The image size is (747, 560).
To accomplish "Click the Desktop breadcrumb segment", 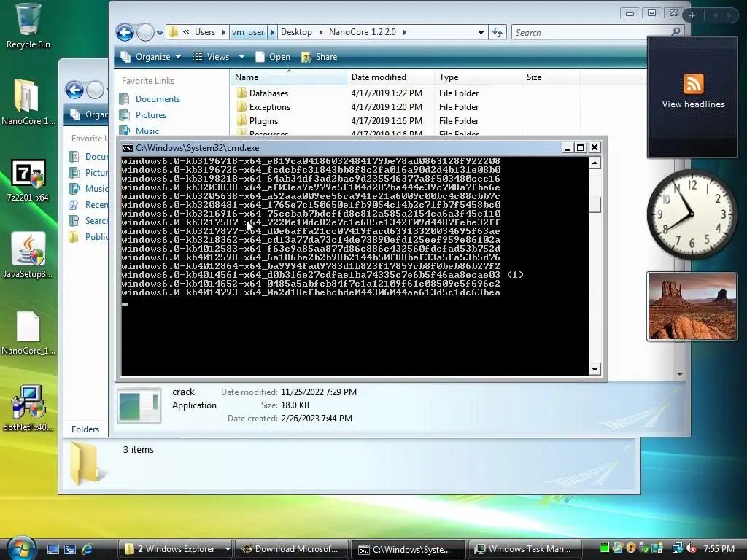I will (296, 32).
